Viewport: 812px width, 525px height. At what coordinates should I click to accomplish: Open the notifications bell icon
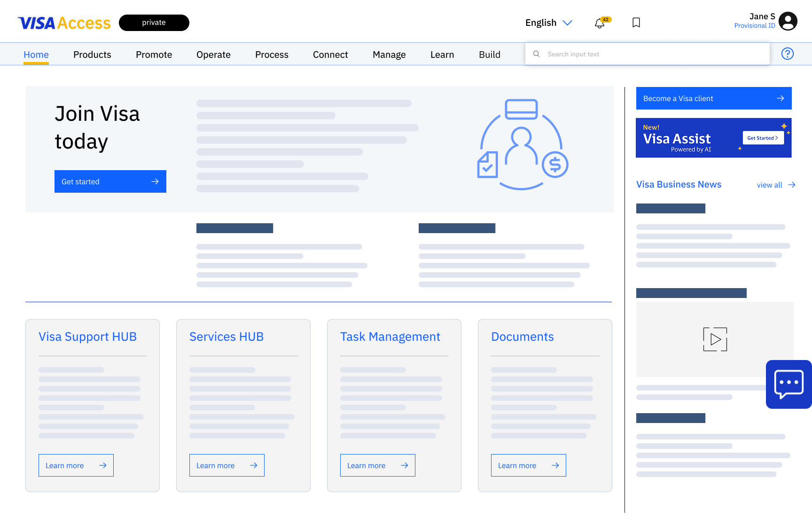pyautogui.click(x=600, y=23)
